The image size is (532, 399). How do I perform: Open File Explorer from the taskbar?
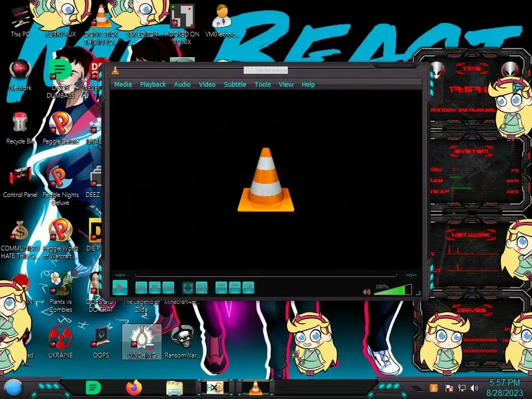pos(175,388)
